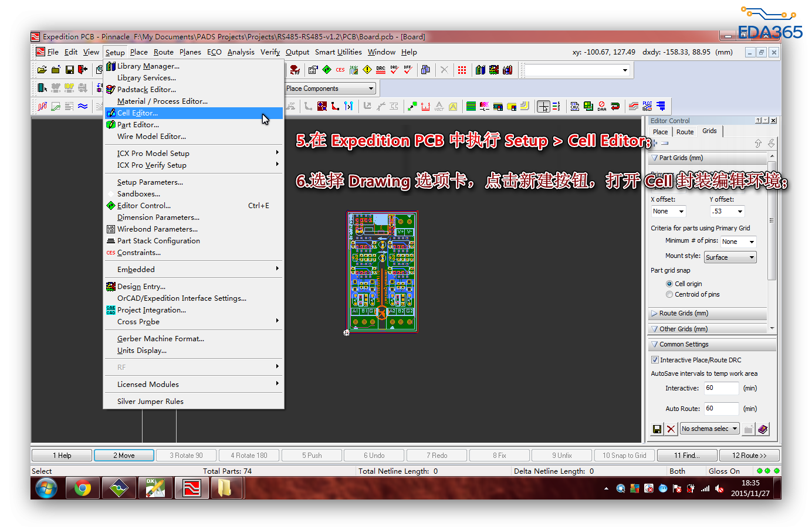812x530 pixels.
Task: Click the Interactive autosave interval field
Action: (721, 388)
